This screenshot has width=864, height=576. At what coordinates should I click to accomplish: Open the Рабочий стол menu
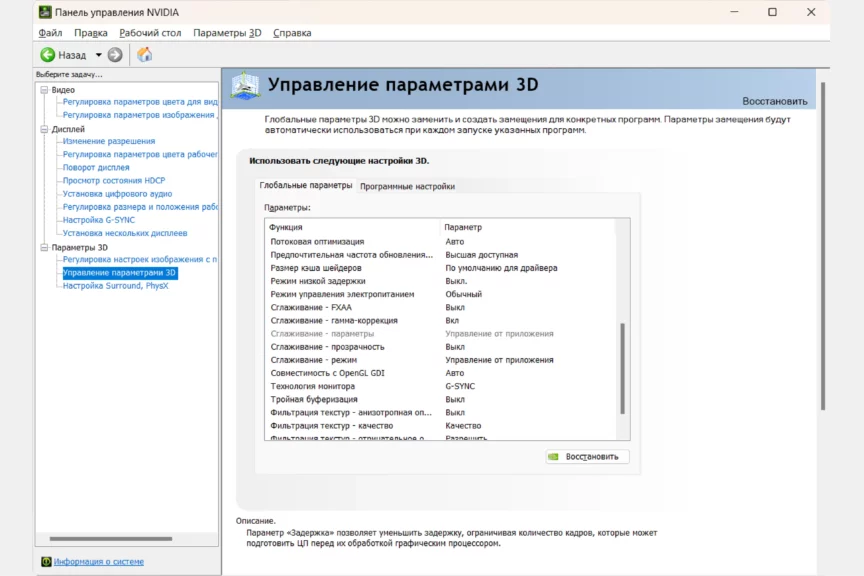pyautogui.click(x=150, y=32)
